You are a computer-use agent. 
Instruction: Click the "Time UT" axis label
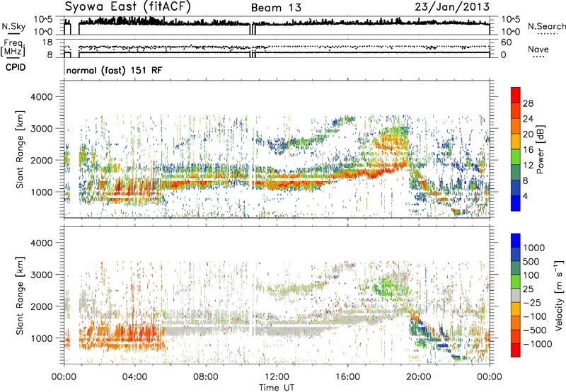tap(277, 388)
